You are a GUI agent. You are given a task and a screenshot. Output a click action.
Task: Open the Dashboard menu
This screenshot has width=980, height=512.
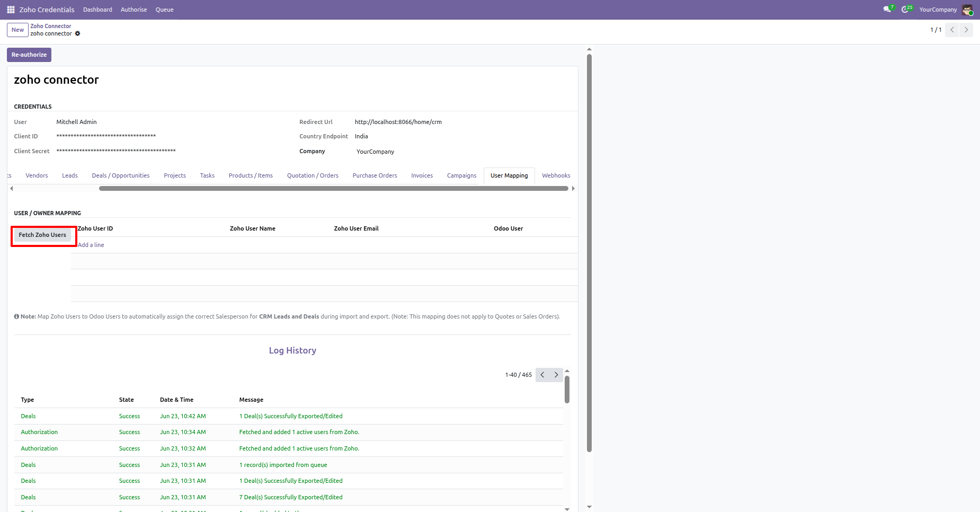point(97,10)
